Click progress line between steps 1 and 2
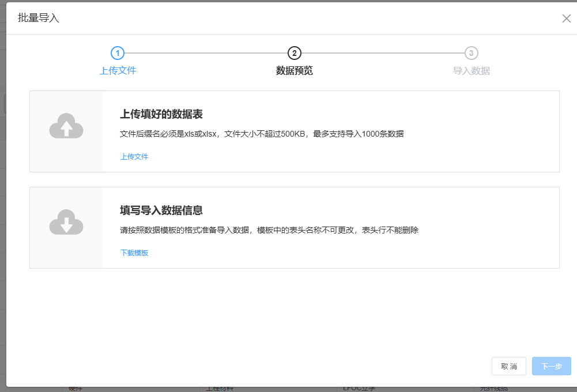Viewport: 577px width, 392px height. point(206,53)
